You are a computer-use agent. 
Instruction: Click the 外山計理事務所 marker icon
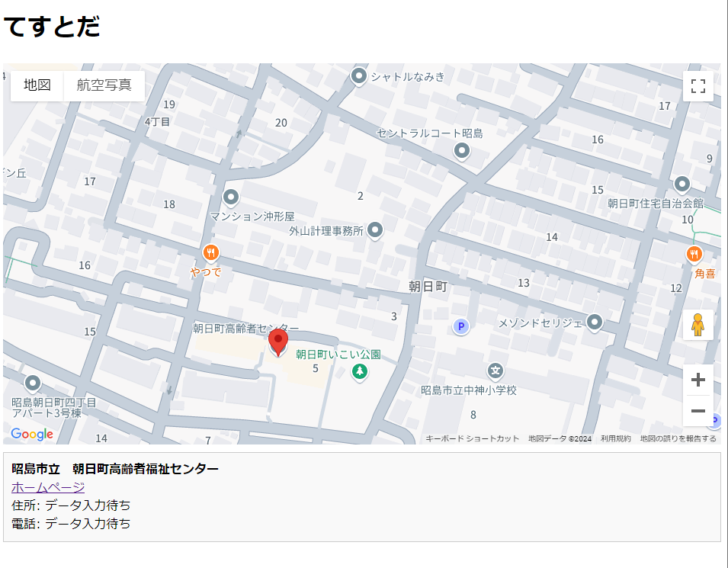pyautogui.click(x=375, y=230)
